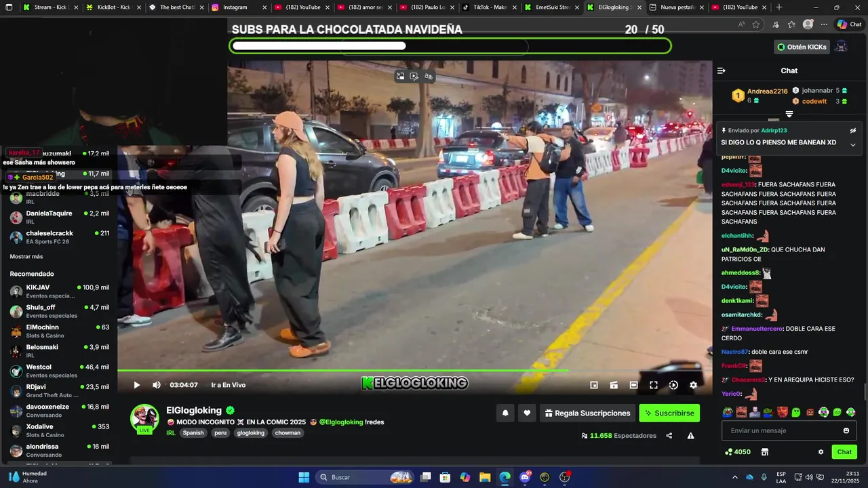The image size is (868, 488).
Task: Collapse the chat panel with arrow icon
Action: coord(722,70)
